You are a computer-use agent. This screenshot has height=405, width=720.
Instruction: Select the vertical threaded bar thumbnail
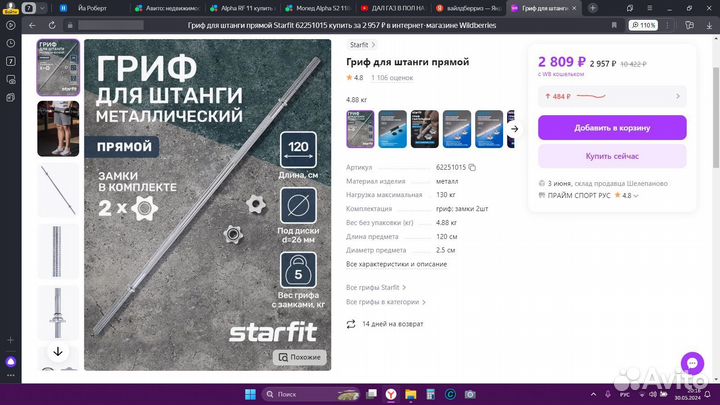pyautogui.click(x=58, y=252)
